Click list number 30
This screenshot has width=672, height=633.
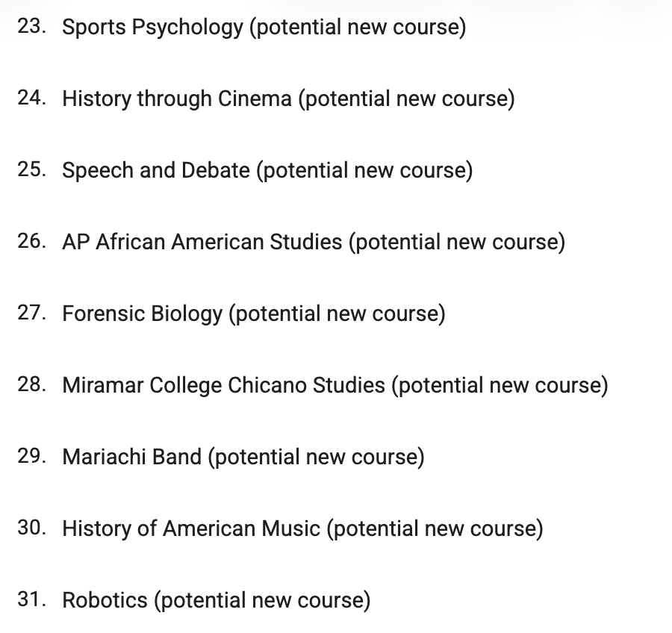coord(32,528)
